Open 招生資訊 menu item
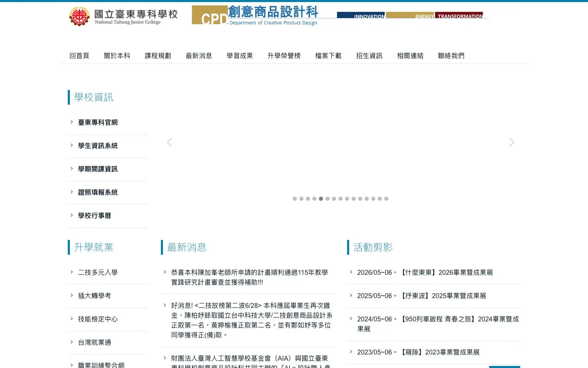 [369, 56]
